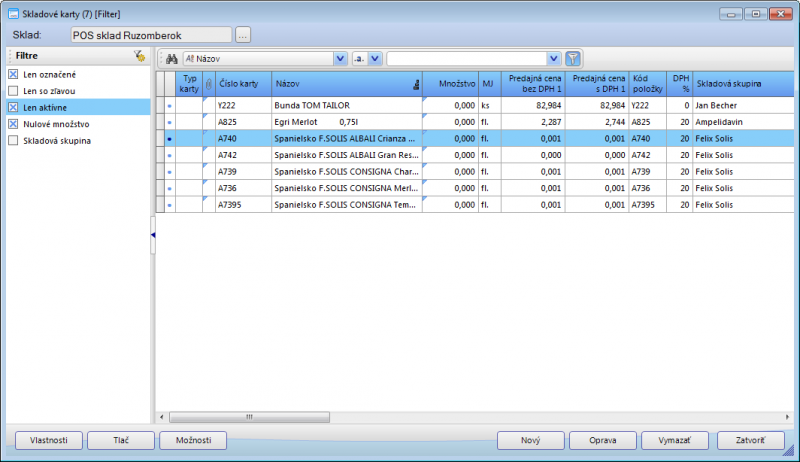
Task: Click the binoculars search icon
Action: pos(171,59)
